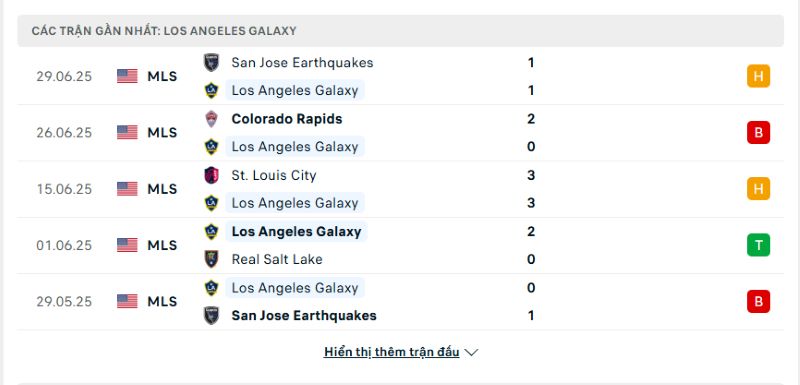Click LA Galaxy crest in the 15.06.25 match

211,203
